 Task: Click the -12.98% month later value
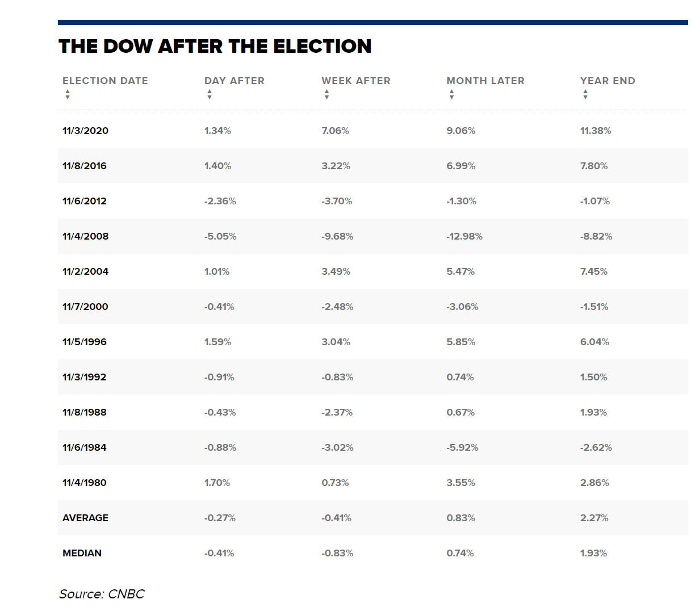464,236
